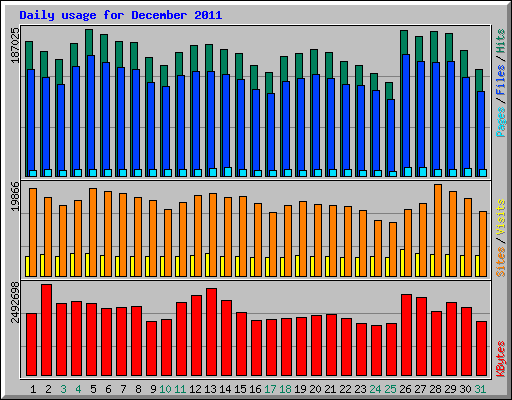The height and width of the screenshot is (400, 512).
Task: Click the visits axis value 19866
Action: tap(15, 197)
